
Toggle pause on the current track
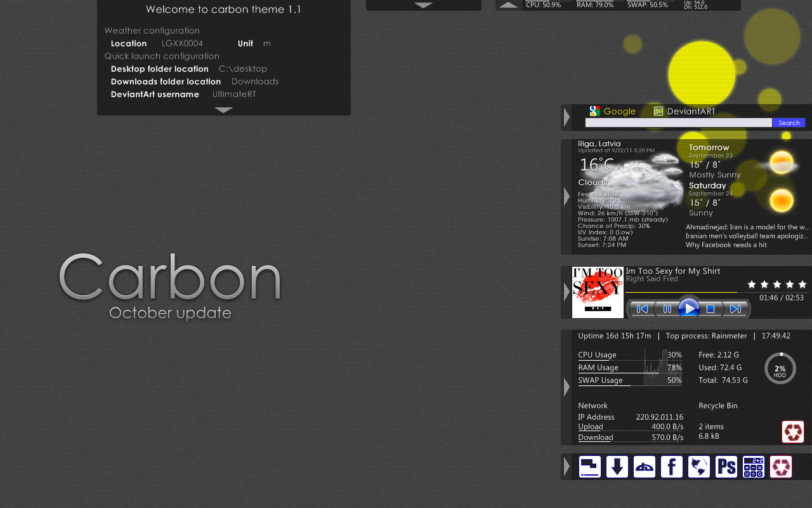click(x=667, y=309)
